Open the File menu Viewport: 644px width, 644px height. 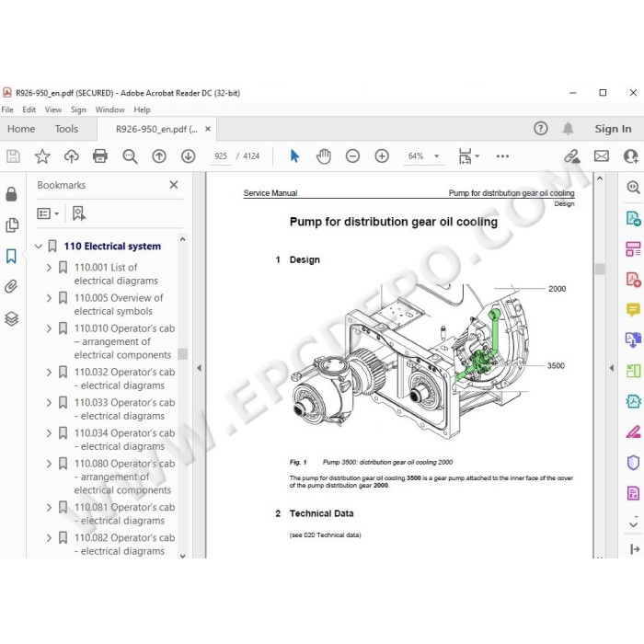(x=7, y=109)
